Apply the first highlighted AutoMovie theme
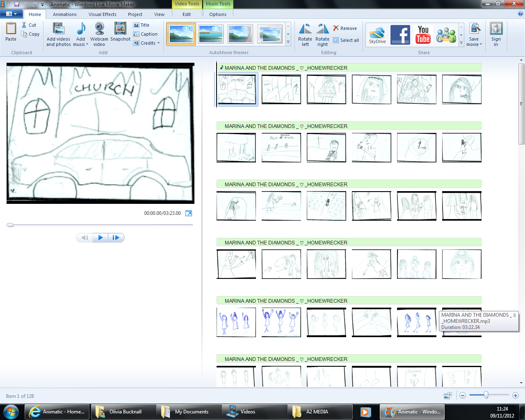The image size is (525, 420). point(181,34)
